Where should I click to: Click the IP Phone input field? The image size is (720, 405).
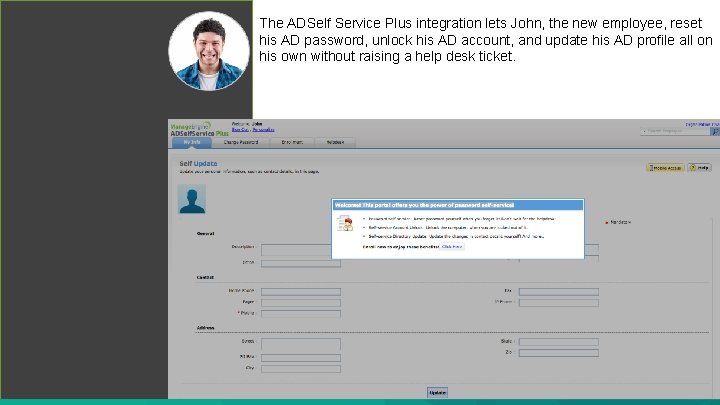(x=558, y=303)
